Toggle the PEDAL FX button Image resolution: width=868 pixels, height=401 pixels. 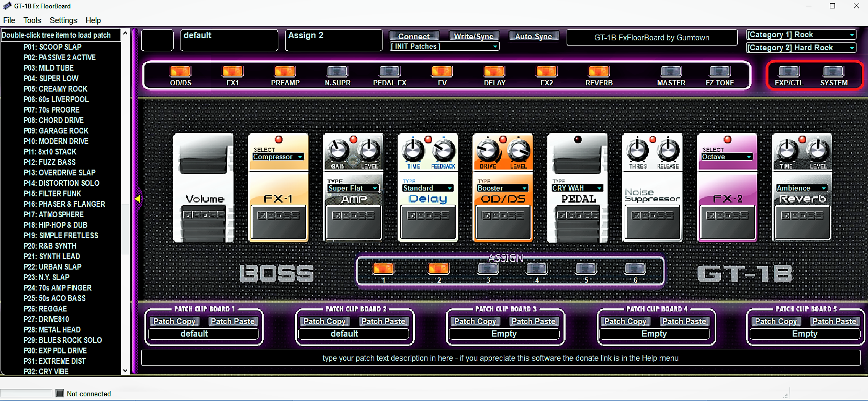pos(390,71)
